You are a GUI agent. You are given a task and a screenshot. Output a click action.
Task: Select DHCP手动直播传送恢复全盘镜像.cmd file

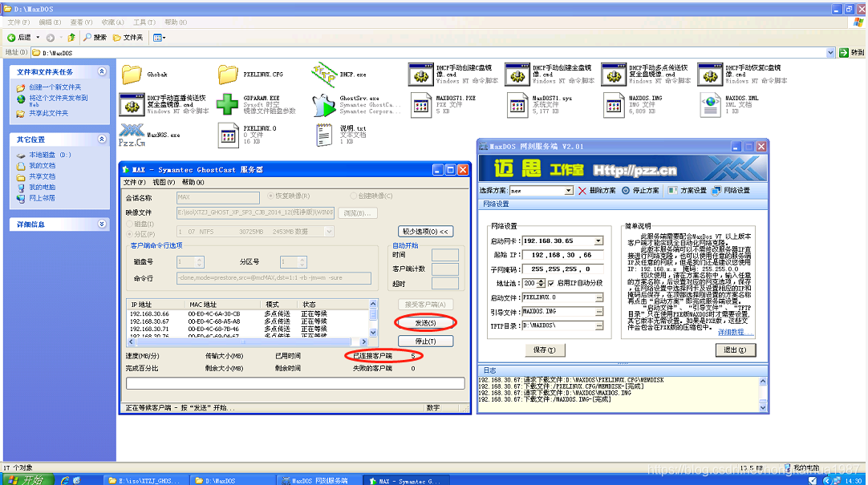(132, 104)
